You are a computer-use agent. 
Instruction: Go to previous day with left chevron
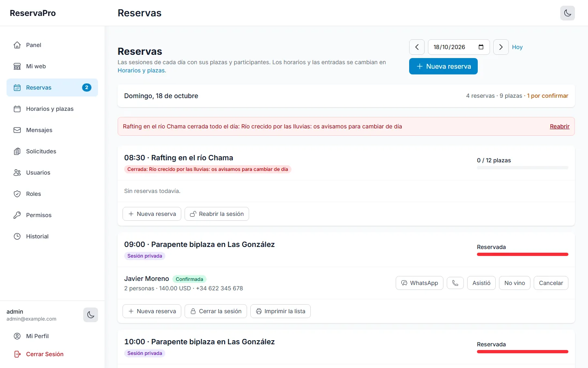pyautogui.click(x=417, y=47)
